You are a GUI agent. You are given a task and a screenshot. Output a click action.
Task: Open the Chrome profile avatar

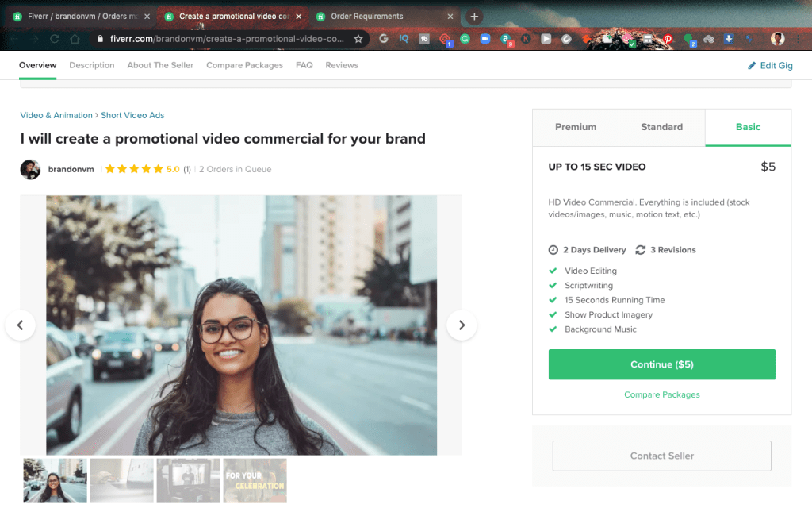pos(777,38)
